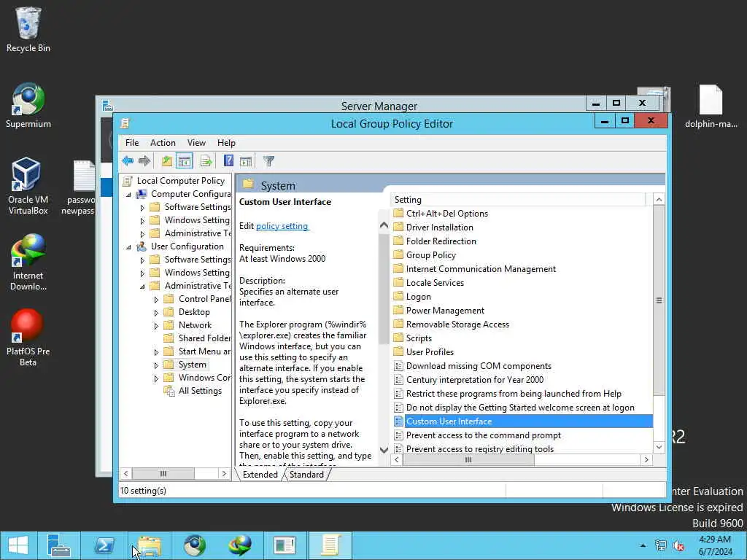This screenshot has width=747, height=560.
Task: Open the File menu
Action: pos(132,143)
